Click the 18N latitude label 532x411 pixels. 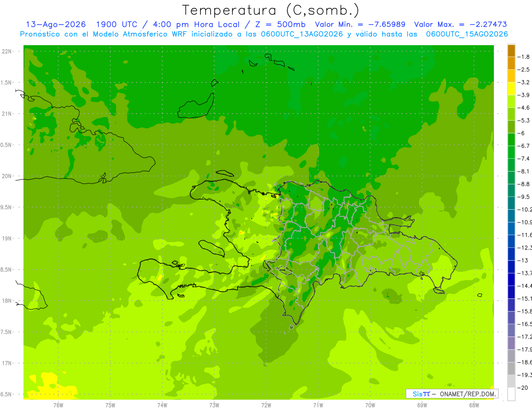click(7, 301)
